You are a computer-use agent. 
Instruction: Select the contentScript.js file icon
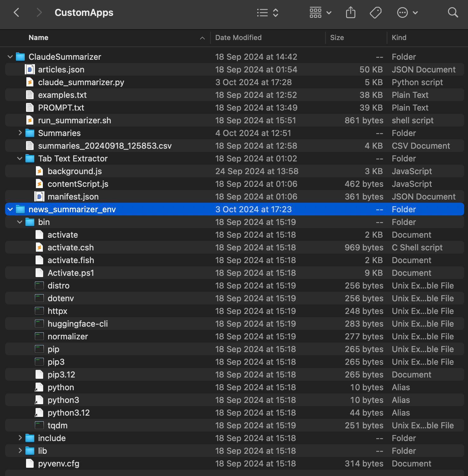[x=39, y=184]
